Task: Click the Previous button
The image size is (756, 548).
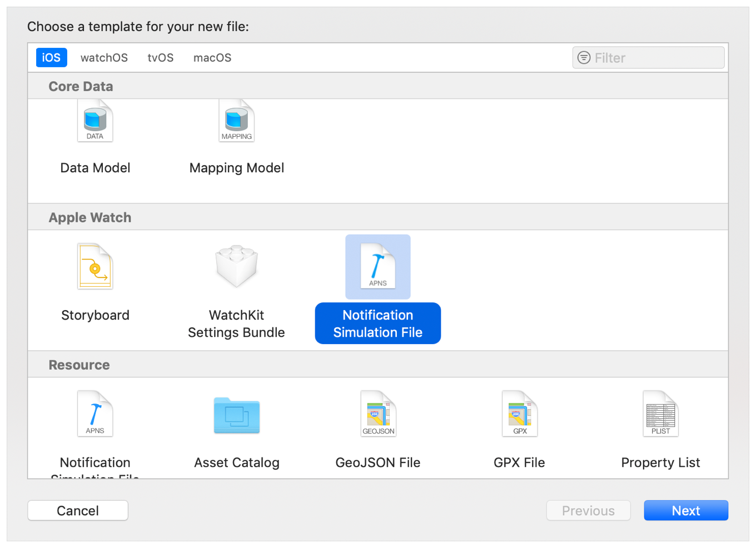Action: pos(589,511)
